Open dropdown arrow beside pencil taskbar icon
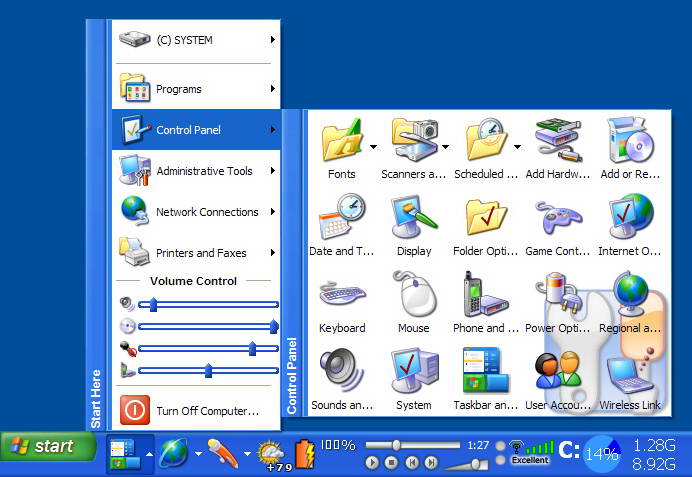The width and height of the screenshot is (692, 477). (247, 454)
